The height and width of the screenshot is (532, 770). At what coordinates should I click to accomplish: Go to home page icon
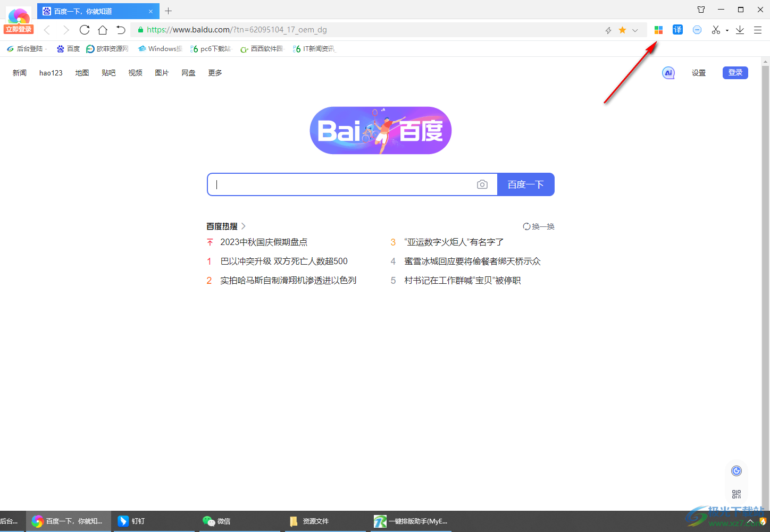coord(103,30)
